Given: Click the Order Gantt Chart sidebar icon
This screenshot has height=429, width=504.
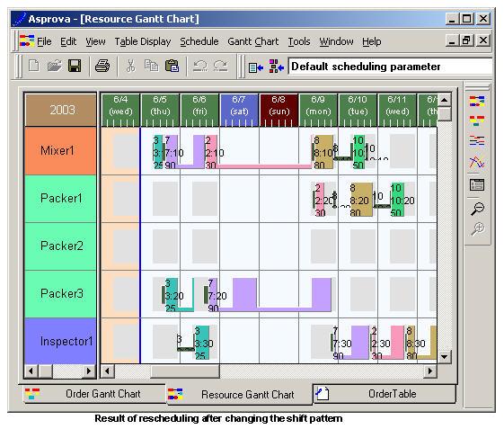Looking at the screenshot, I should pos(477,121).
